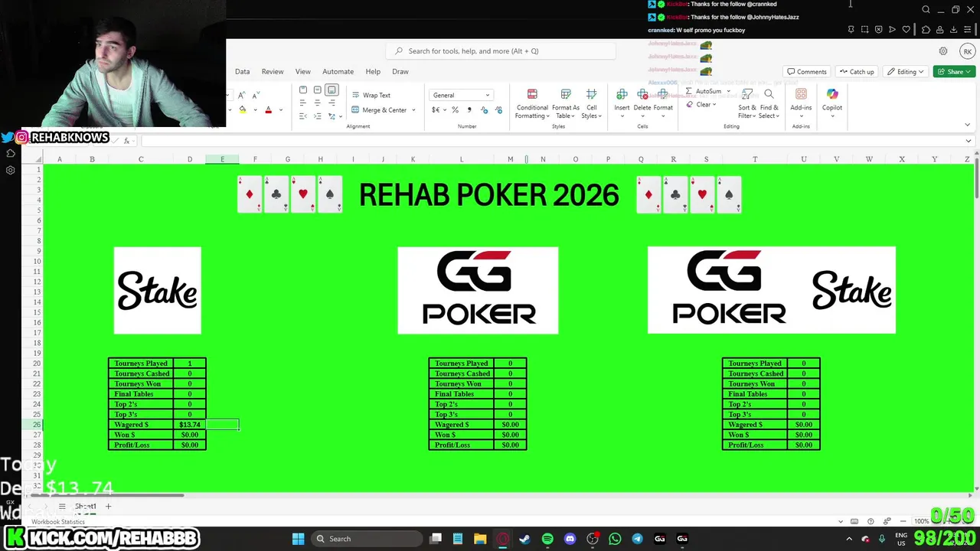
Task: Toggle Top Align for cells
Action: [302, 90]
